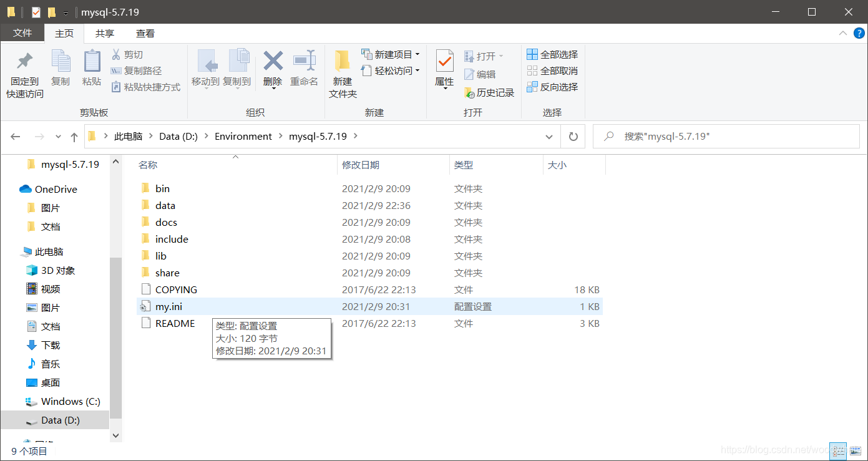The image size is (868, 461).
Task: Sort by Type (类型) column header
Action: (x=496, y=165)
